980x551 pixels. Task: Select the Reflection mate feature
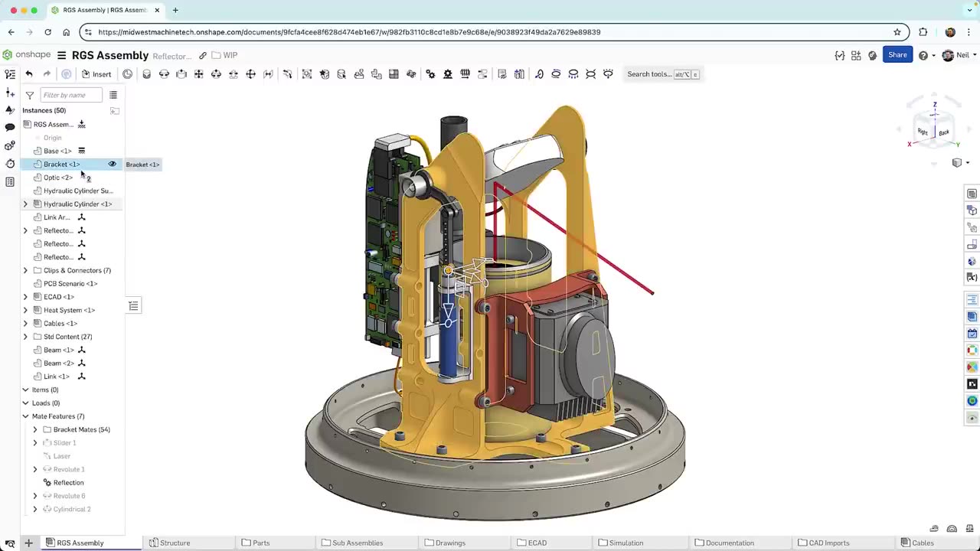click(x=68, y=483)
